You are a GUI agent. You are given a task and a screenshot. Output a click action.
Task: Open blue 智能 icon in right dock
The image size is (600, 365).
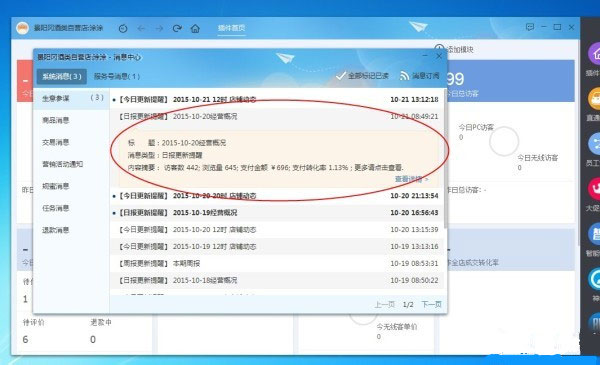pyautogui.click(x=594, y=234)
